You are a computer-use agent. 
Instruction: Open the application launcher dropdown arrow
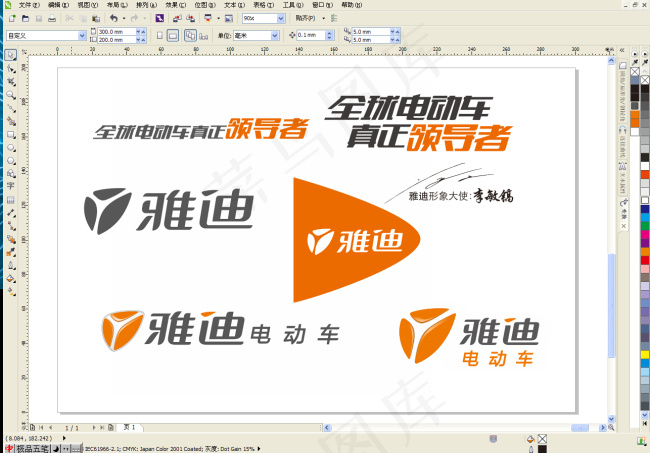click(218, 18)
